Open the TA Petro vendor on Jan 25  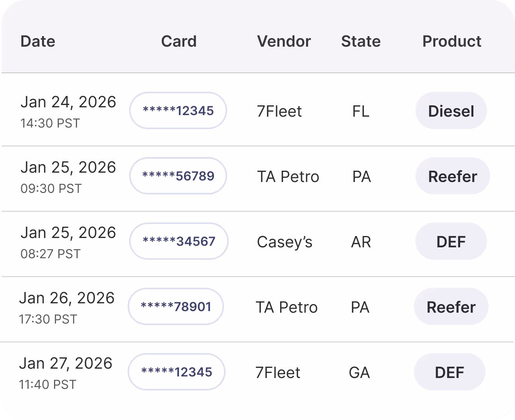288,176
